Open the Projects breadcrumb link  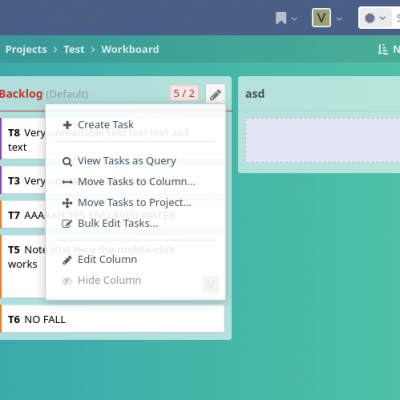coord(26,49)
